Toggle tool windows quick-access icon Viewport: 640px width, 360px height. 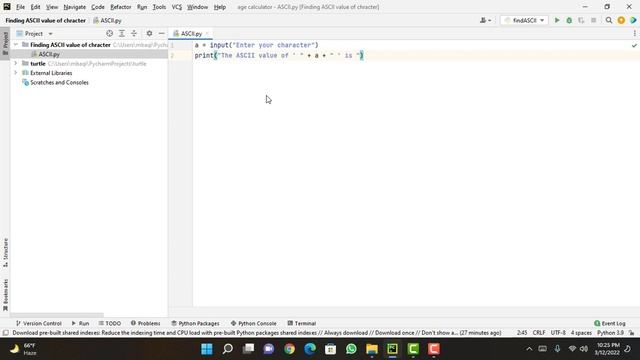coord(5,333)
